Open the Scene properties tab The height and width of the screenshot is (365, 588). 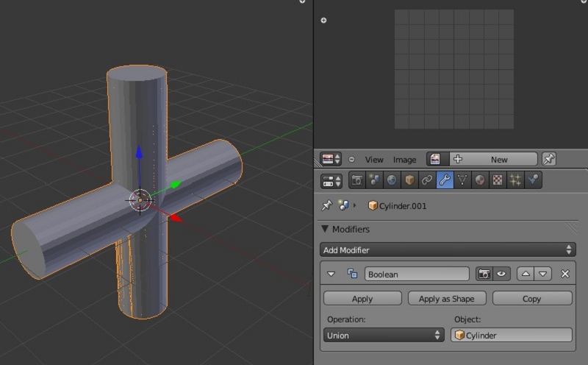[374, 180]
